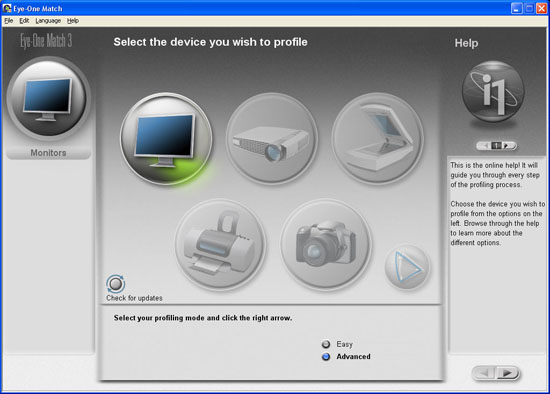Open the File menu

tap(8, 21)
